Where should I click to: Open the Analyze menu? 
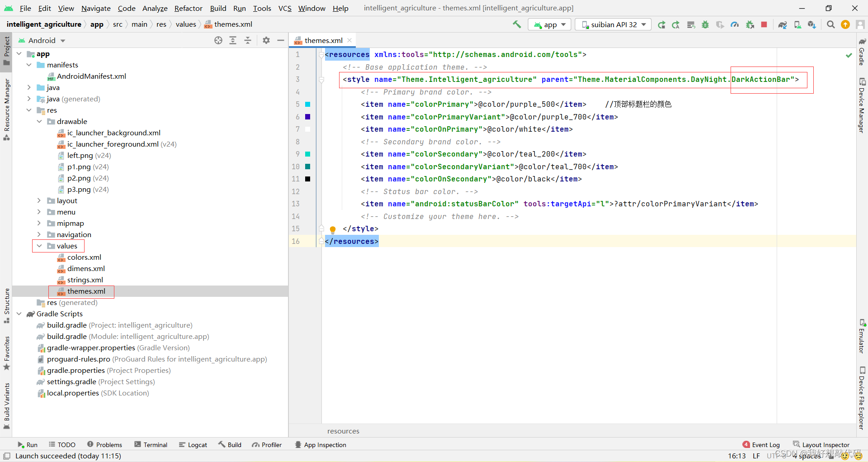tap(155, 8)
